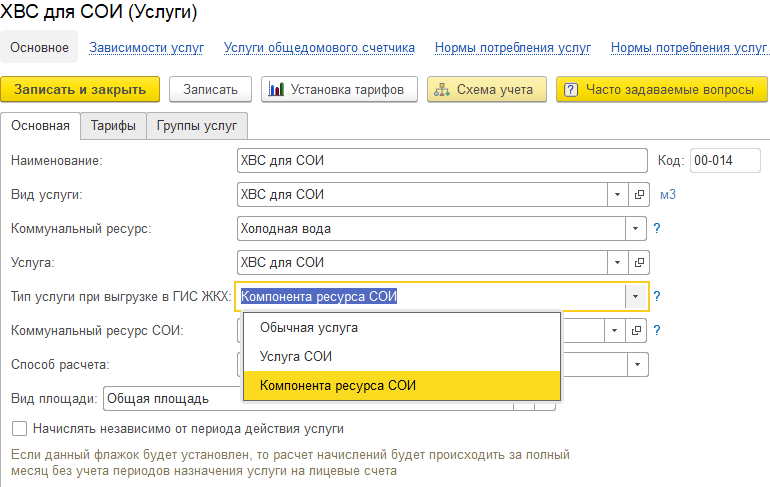770x487 pixels.
Task: Select Обычная услуга from dropdown list
Action: [308, 327]
